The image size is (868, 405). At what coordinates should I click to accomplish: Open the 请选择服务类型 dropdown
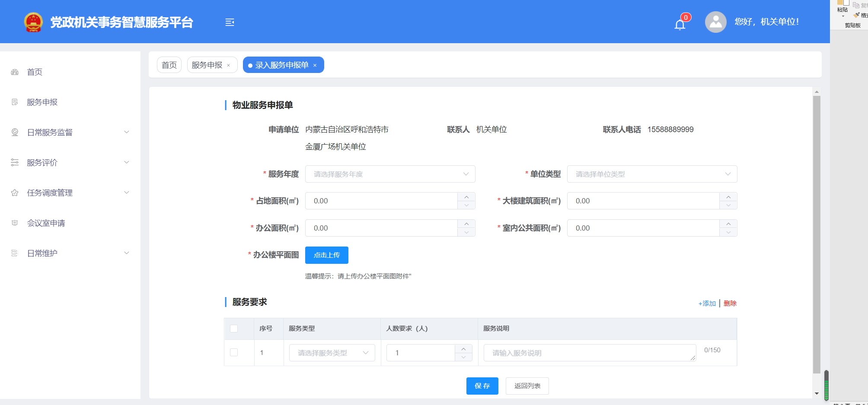coord(332,353)
